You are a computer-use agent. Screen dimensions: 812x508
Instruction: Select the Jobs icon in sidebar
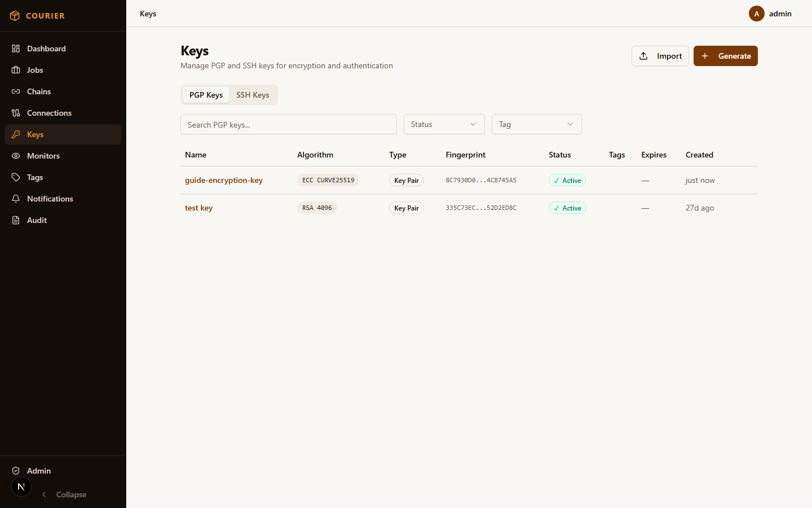click(35, 70)
